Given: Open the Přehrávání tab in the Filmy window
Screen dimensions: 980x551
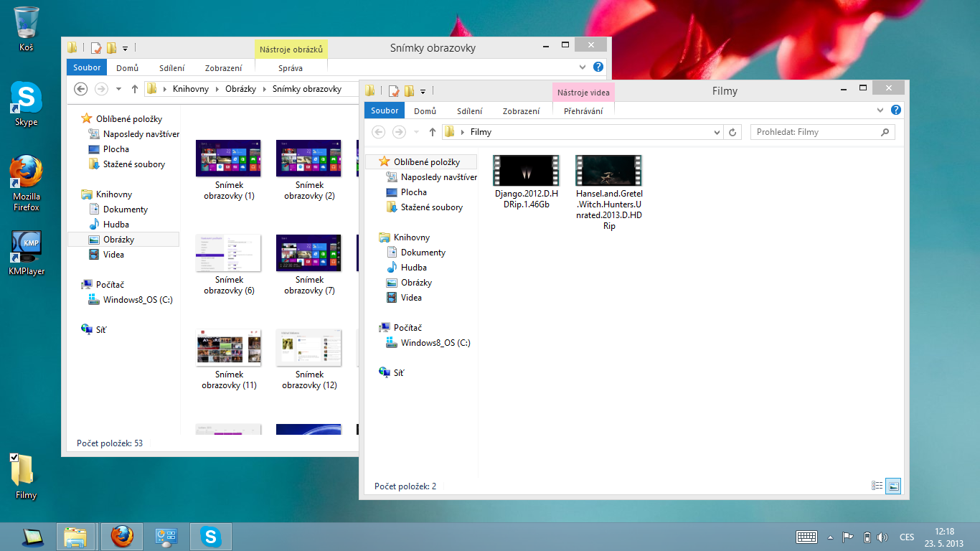Looking at the screenshot, I should point(583,111).
